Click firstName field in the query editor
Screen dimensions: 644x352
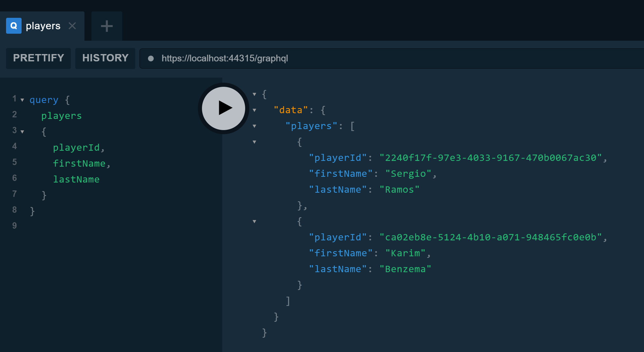[x=79, y=163]
